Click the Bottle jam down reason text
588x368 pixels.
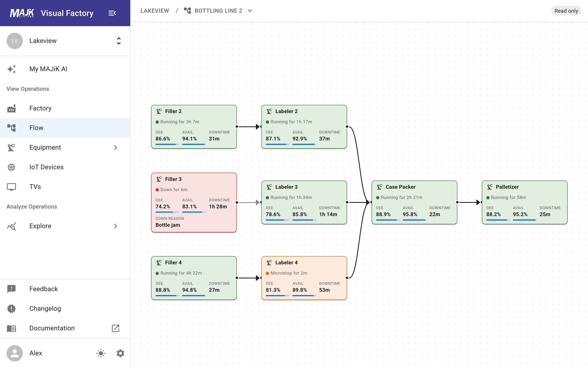168,225
